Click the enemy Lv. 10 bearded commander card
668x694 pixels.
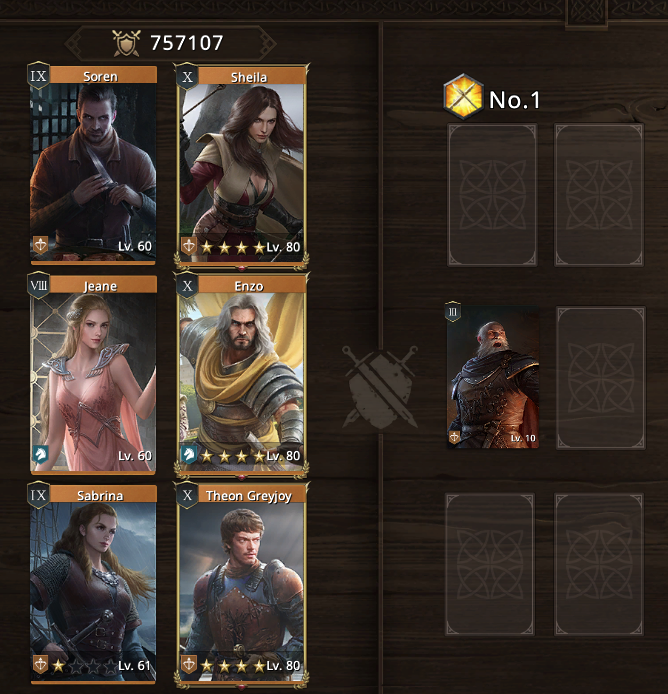coord(492,376)
